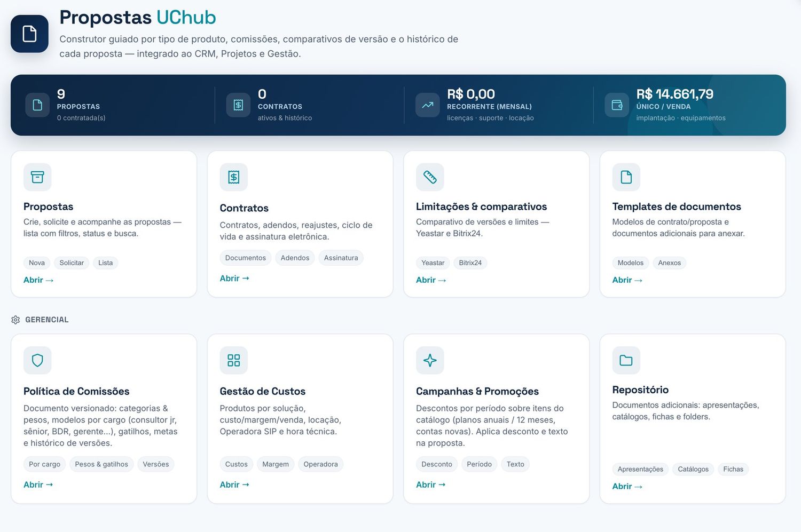Open Repositório with its Abrir link

[x=627, y=487]
